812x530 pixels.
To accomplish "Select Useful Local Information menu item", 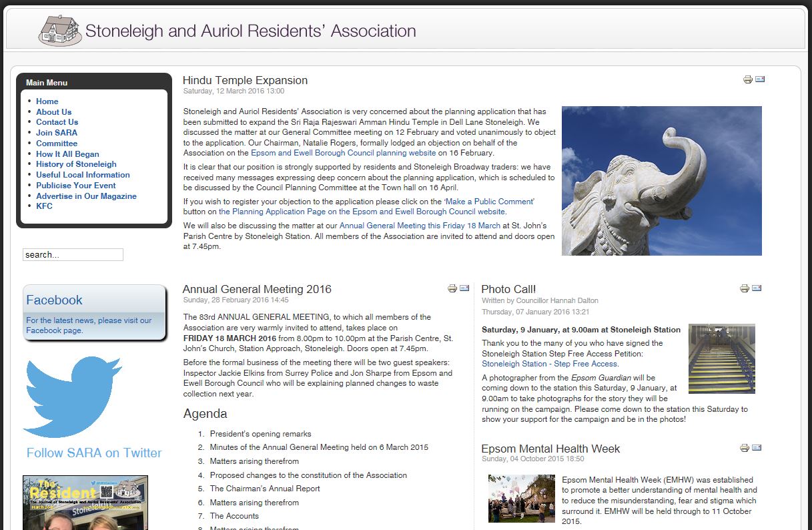I will [83, 175].
